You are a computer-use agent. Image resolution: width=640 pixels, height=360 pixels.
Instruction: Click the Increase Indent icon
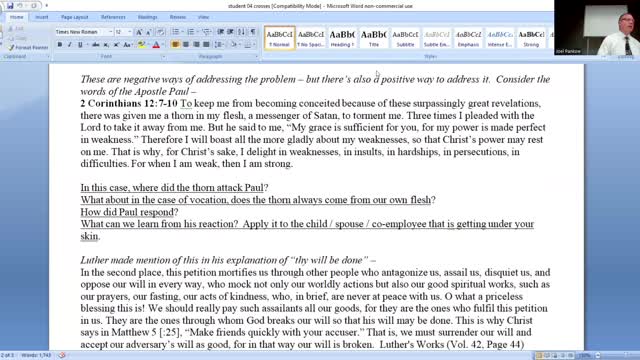[231, 32]
